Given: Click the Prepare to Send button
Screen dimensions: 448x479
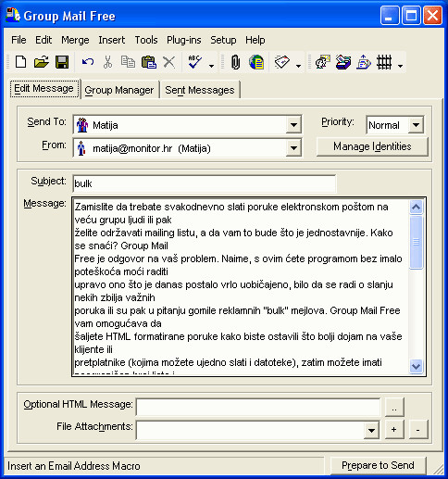Looking at the screenshot, I should (378, 465).
